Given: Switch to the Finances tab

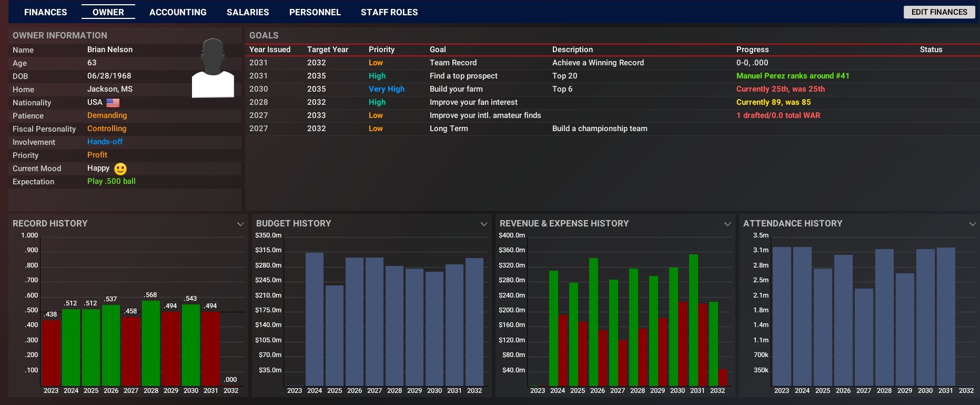Looking at the screenshot, I should [x=46, y=12].
